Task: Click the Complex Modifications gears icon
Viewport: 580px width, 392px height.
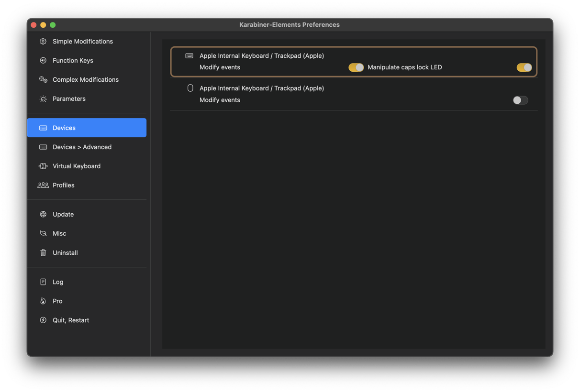Action: click(43, 80)
